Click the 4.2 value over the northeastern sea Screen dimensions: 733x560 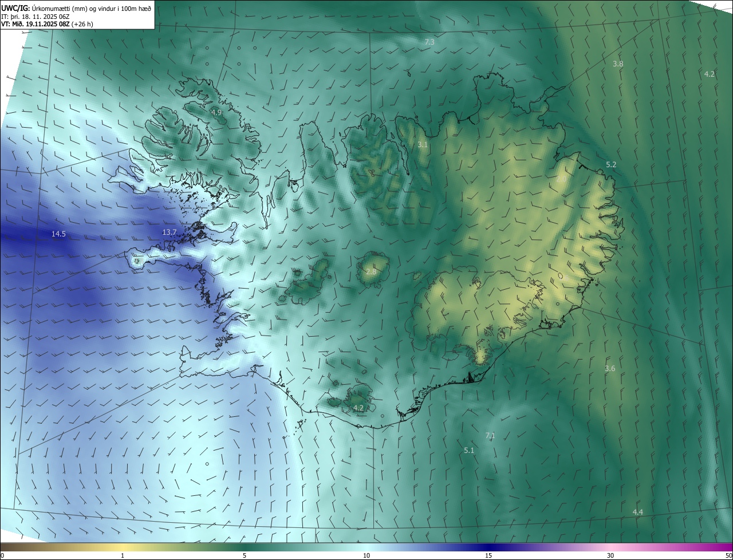pyautogui.click(x=710, y=74)
